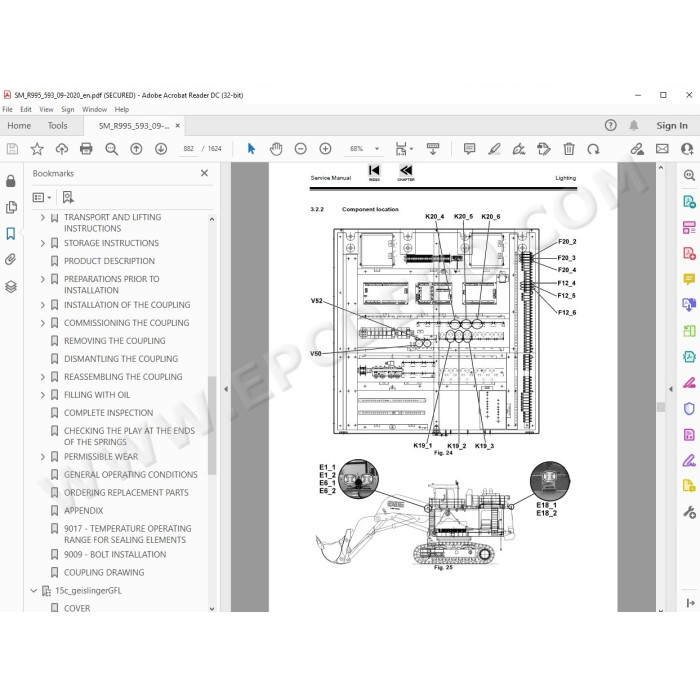Open Product Description bookmark

[109, 261]
